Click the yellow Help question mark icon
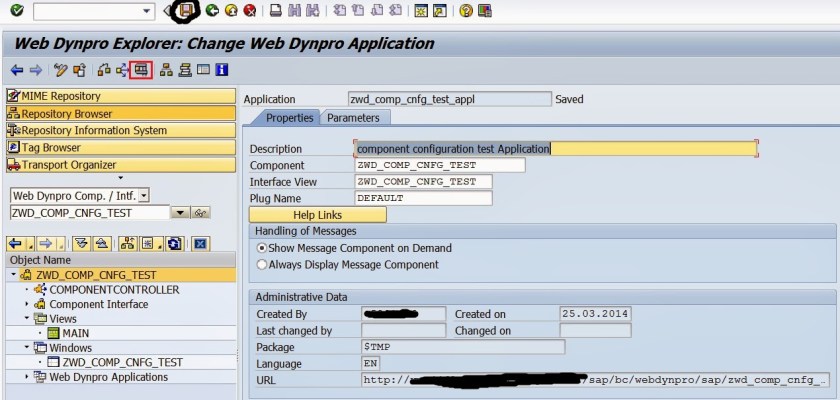This screenshot has width=840, height=400. click(466, 11)
